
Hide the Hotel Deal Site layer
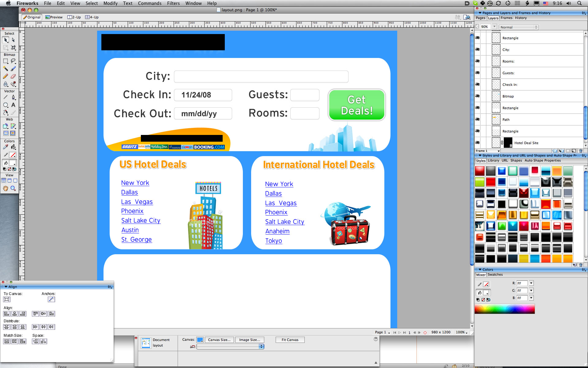[x=477, y=143]
